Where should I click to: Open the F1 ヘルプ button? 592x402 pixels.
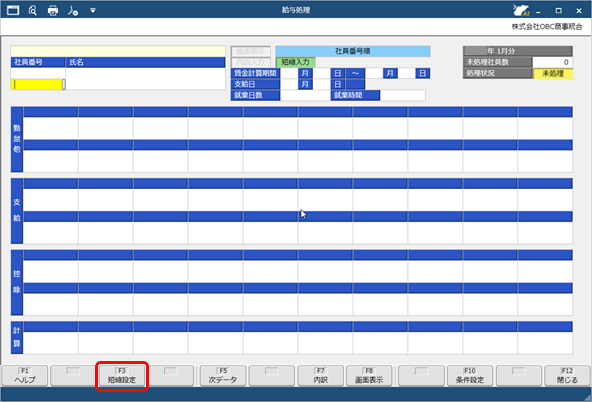click(x=25, y=376)
